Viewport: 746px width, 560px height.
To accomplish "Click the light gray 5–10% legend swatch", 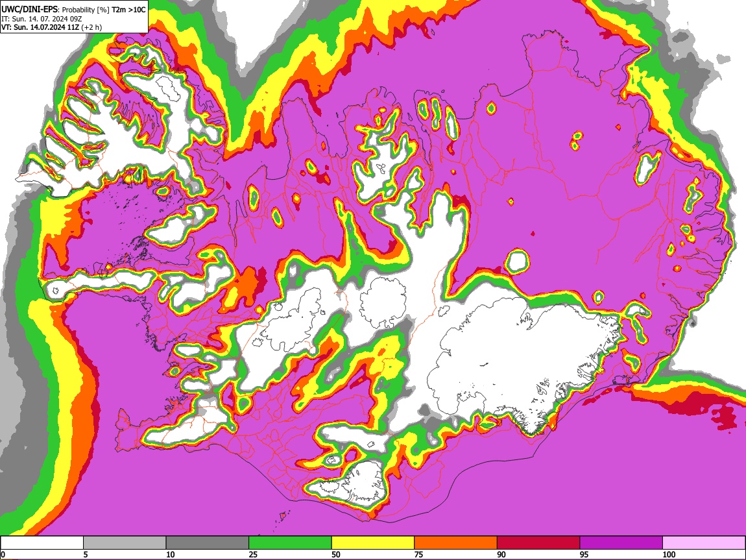I will click(125, 543).
